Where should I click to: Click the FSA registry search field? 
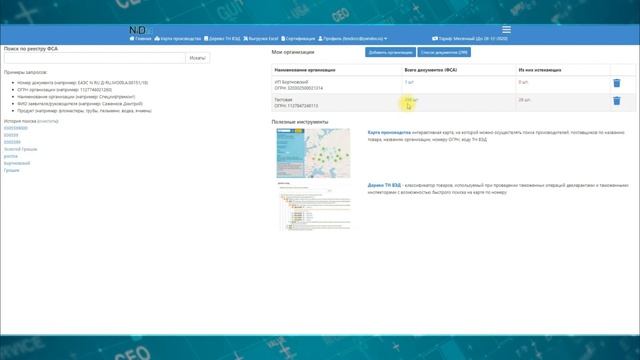point(95,58)
